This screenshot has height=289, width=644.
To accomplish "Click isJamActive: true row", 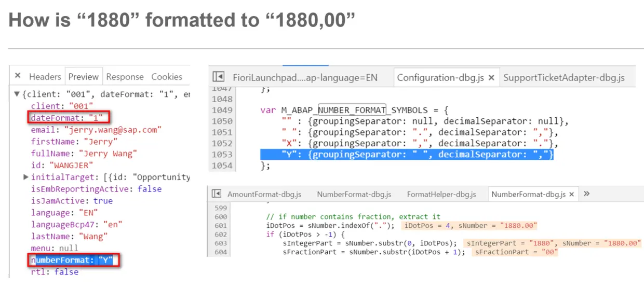I will [x=72, y=201].
